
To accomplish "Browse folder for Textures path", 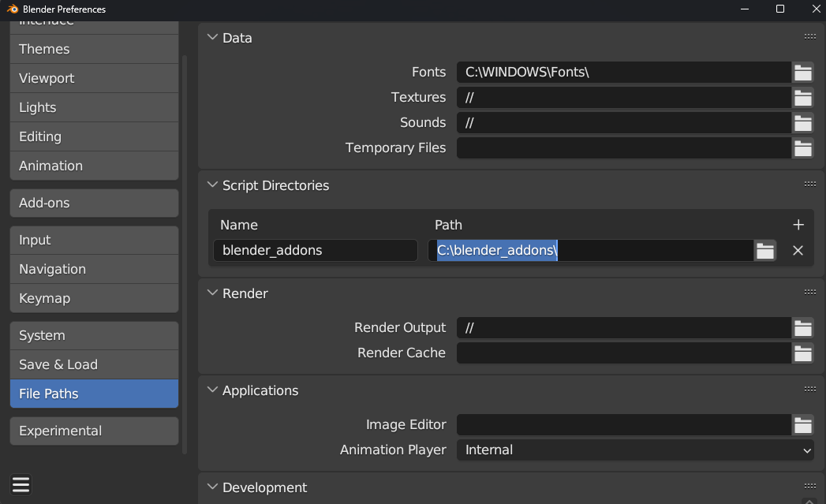I will [x=802, y=98].
